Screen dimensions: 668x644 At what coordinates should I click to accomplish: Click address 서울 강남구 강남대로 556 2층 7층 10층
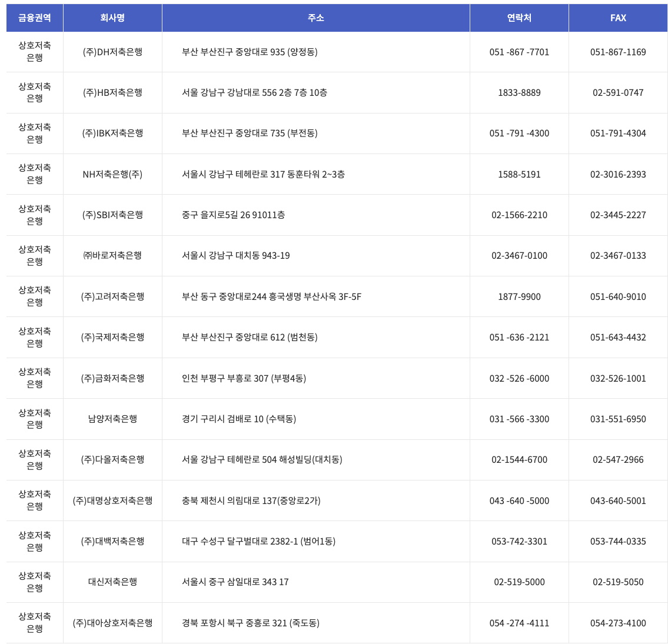(x=255, y=92)
